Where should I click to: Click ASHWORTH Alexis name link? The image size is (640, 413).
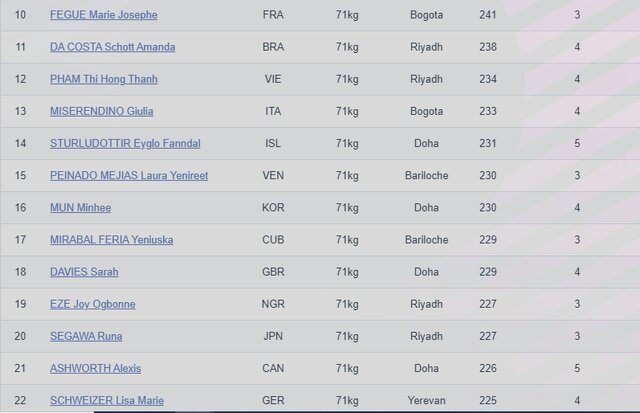[95, 368]
